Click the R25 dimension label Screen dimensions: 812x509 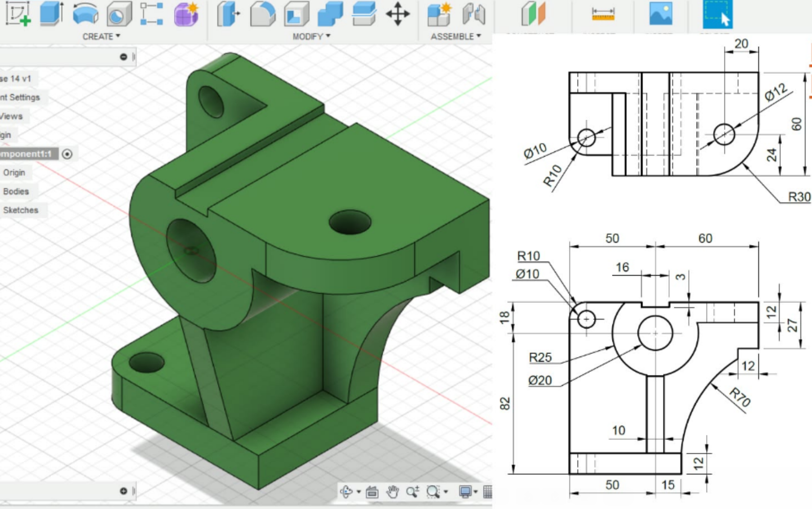coord(540,358)
